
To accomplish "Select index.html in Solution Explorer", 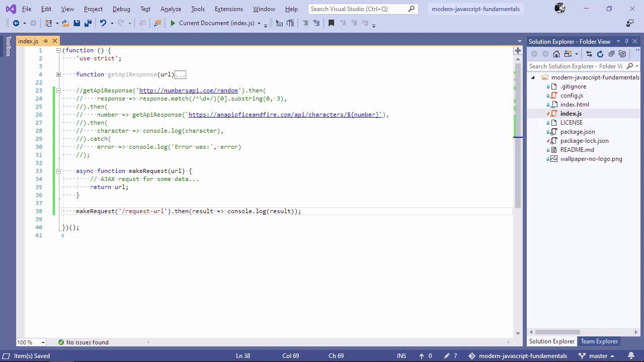I will point(575,105).
